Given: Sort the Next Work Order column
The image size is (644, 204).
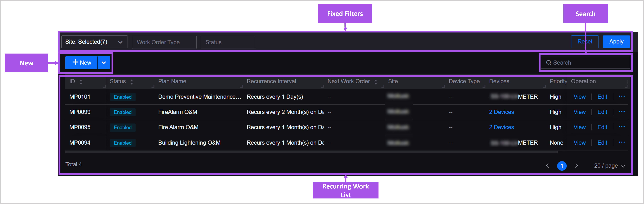Looking at the screenshot, I should pos(375,82).
